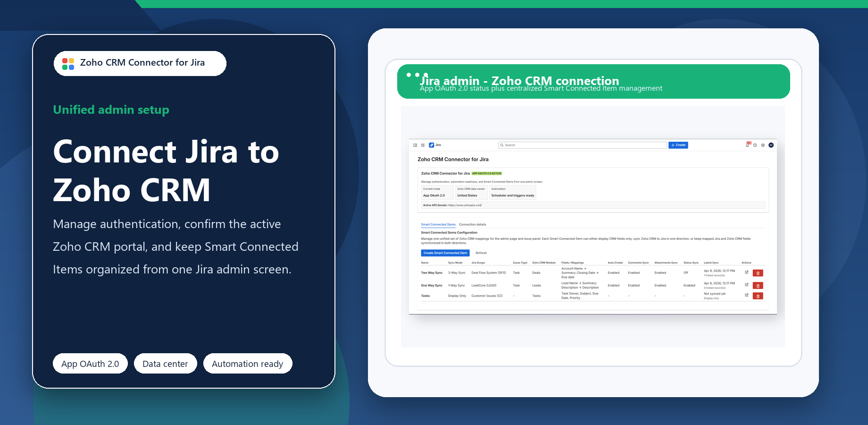Screen dimensions: 868x425
Task: Edit the Two Way Sync item with pencil icon
Action: pyautogui.click(x=747, y=272)
